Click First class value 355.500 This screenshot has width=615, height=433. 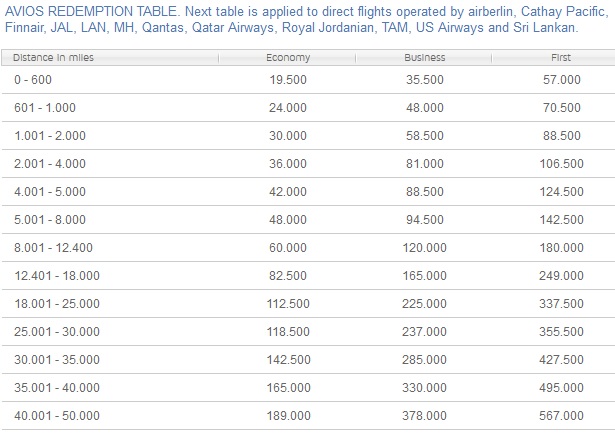pos(560,330)
